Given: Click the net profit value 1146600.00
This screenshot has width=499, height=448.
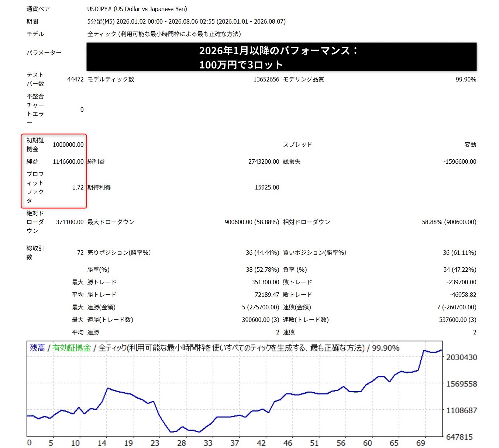Looking at the screenshot, I should (x=68, y=162).
